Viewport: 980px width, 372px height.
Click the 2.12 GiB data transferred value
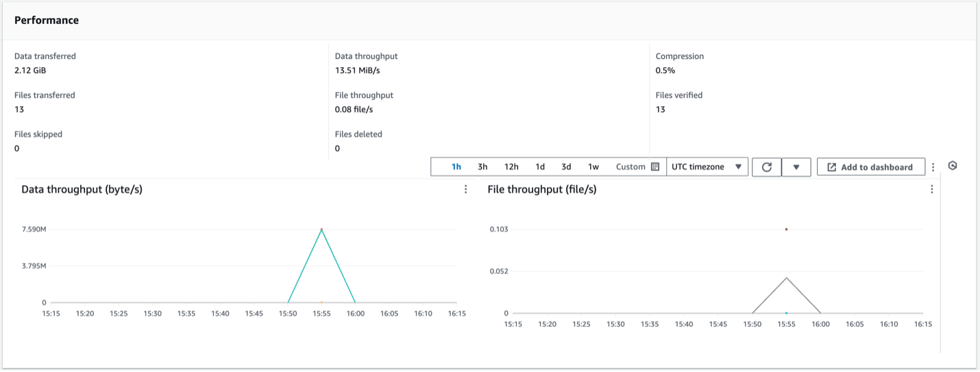pos(30,70)
